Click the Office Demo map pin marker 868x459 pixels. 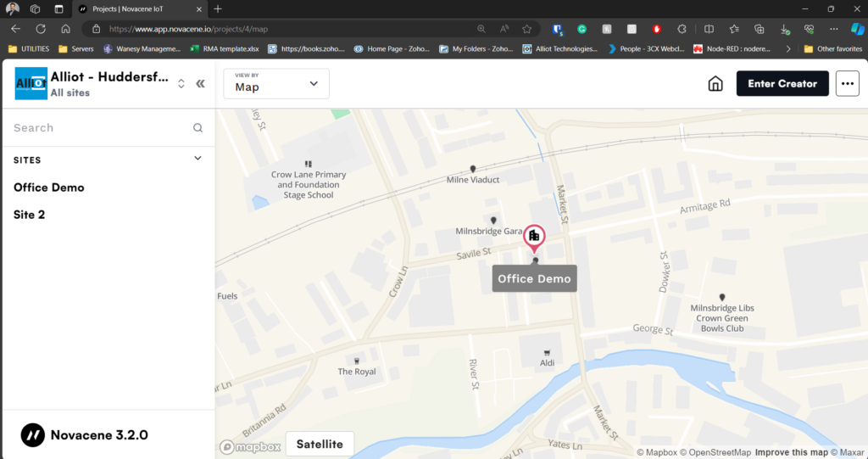[534, 237]
